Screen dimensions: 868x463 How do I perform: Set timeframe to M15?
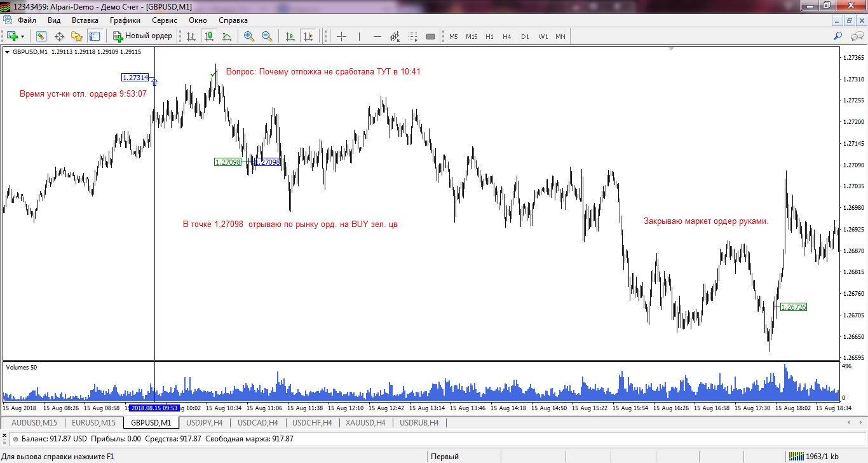click(x=471, y=36)
